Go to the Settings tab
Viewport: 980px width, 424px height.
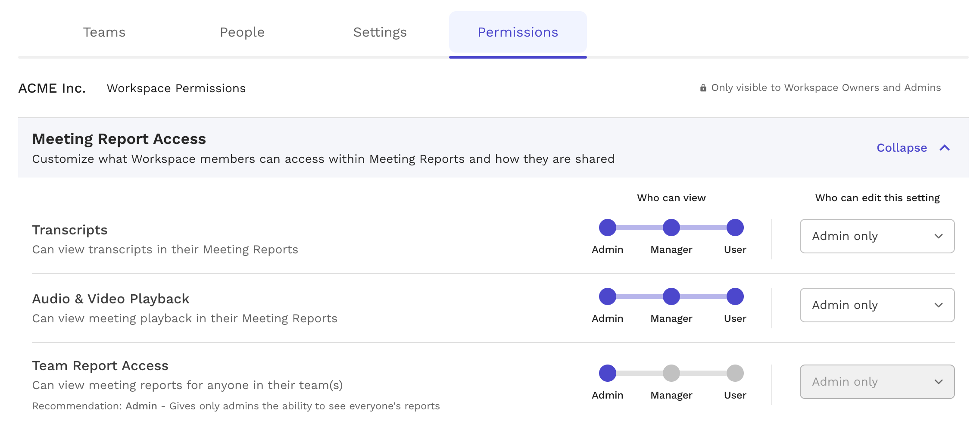pyautogui.click(x=380, y=32)
